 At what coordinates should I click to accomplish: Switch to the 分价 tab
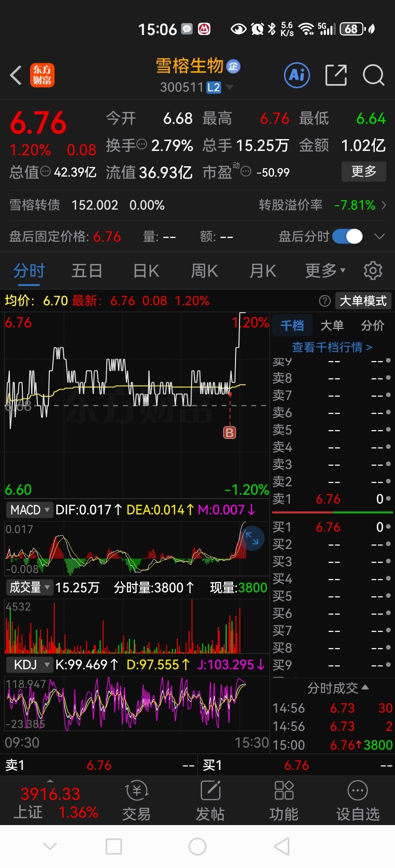tap(372, 325)
